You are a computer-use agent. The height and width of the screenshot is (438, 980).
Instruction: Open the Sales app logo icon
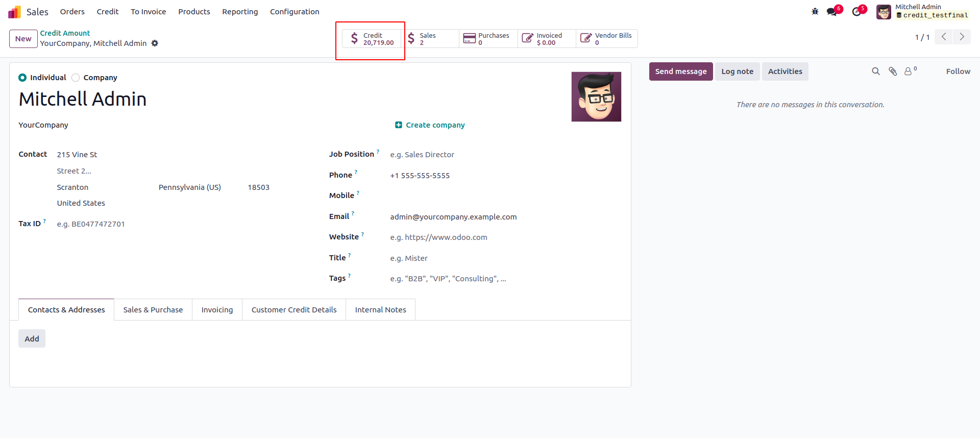click(x=14, y=12)
